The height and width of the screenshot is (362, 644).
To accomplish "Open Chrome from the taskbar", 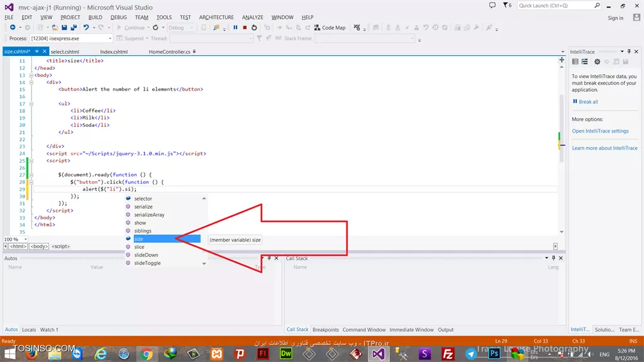I will 147,353.
